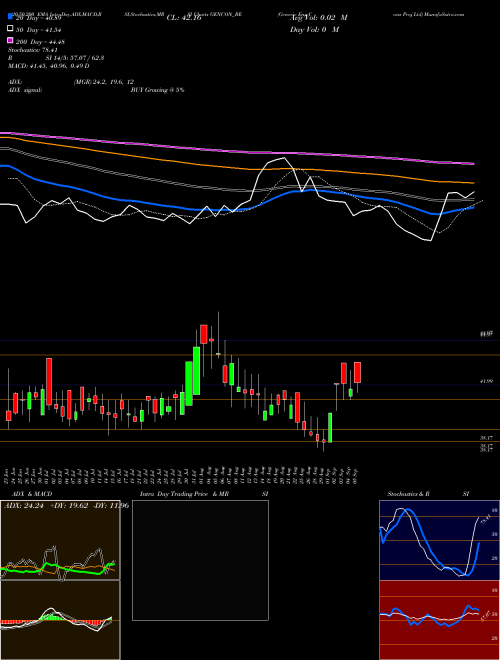Click the last red candlestick on the right

tap(358, 373)
